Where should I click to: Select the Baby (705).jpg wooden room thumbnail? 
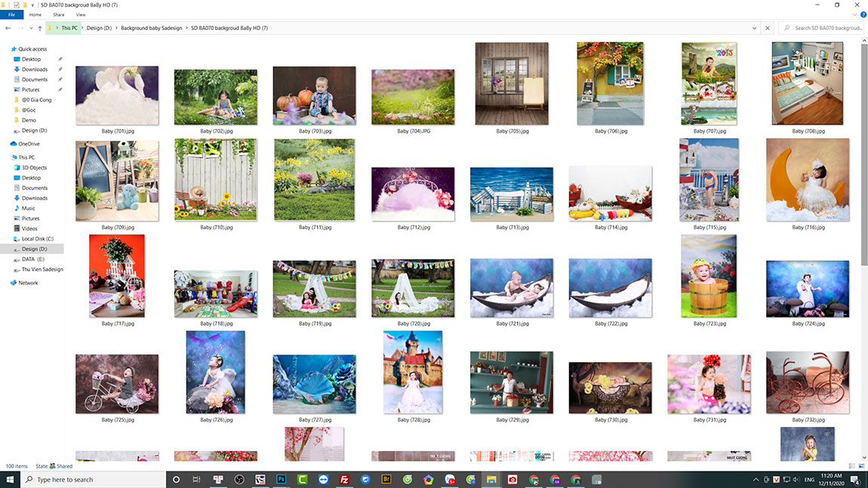coord(512,84)
